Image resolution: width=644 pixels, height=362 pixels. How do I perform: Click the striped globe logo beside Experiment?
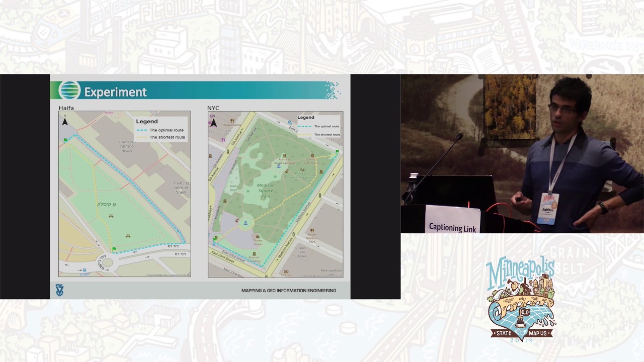point(69,90)
